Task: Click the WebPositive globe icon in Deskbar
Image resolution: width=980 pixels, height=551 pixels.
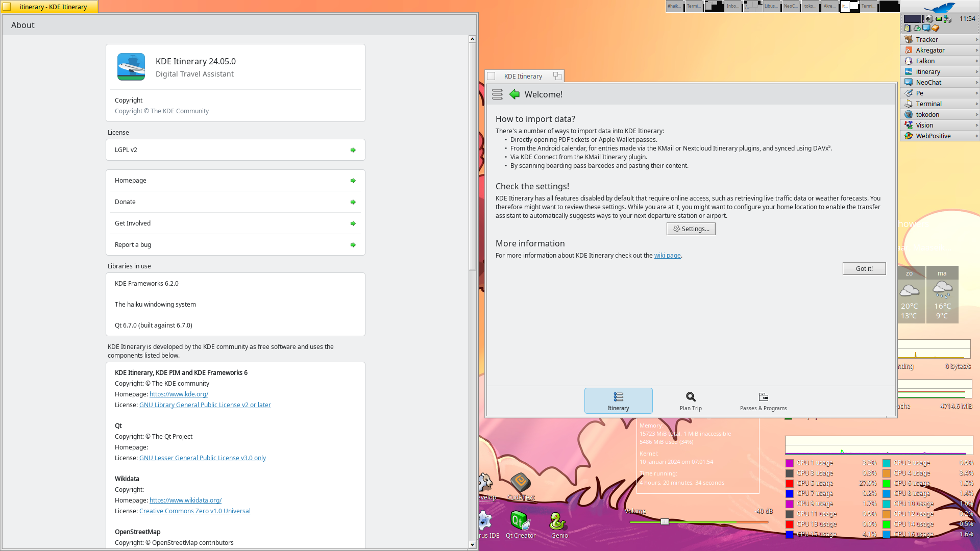Action: [x=909, y=136]
